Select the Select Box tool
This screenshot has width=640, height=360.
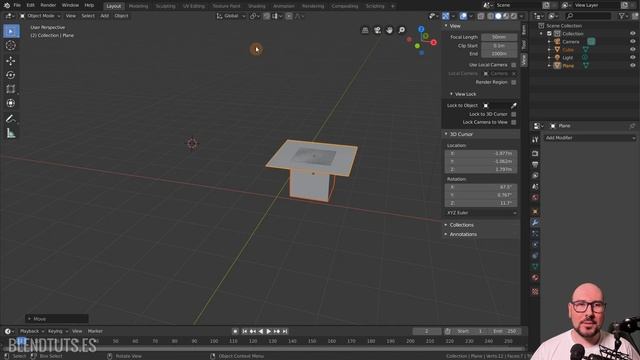click(x=11, y=31)
